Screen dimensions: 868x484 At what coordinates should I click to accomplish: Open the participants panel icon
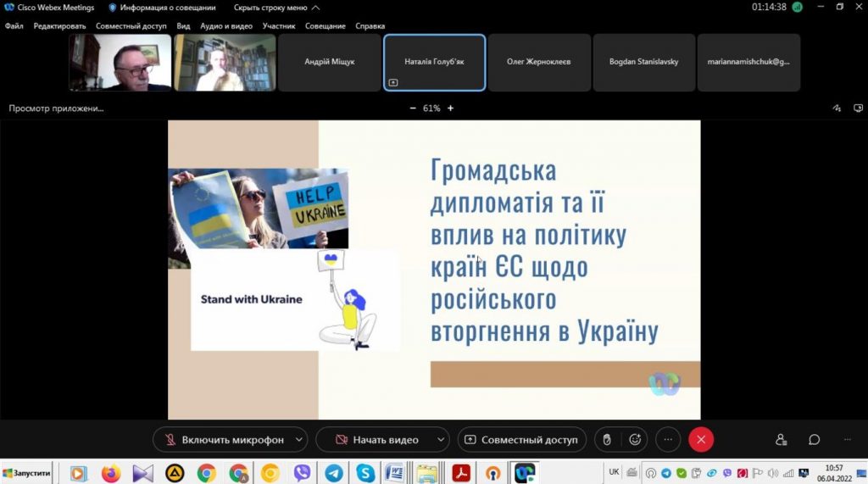pos(781,440)
